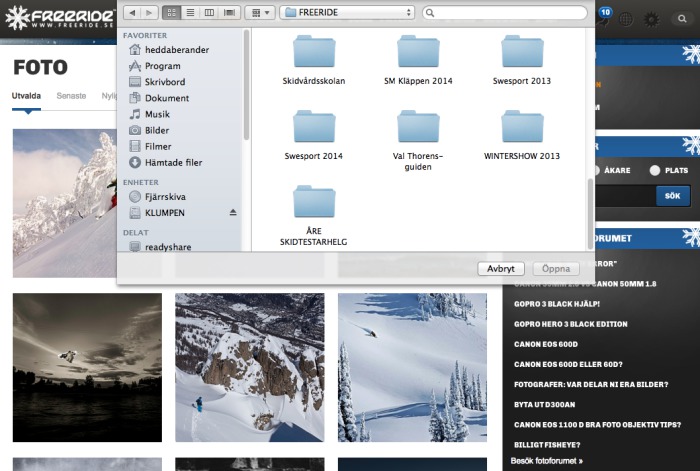700x471 pixels.
Task: Switch to icon view in file dialog
Action: coord(170,13)
